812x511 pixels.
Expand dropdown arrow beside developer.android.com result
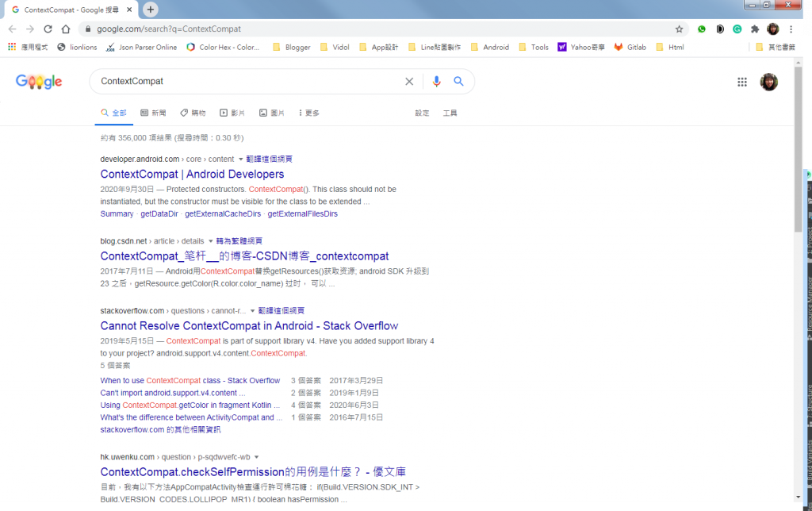click(x=240, y=159)
